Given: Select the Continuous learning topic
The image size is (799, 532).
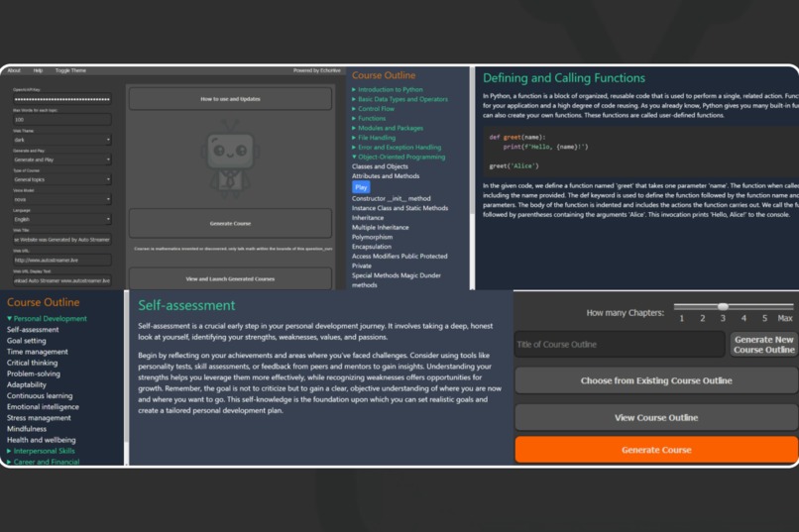Looking at the screenshot, I should click(x=40, y=396).
